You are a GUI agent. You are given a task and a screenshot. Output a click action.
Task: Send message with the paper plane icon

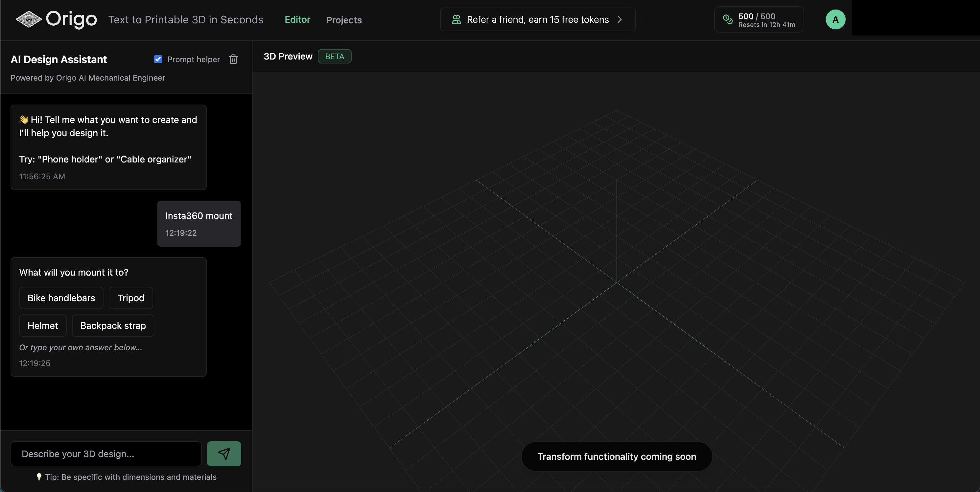pos(224,454)
